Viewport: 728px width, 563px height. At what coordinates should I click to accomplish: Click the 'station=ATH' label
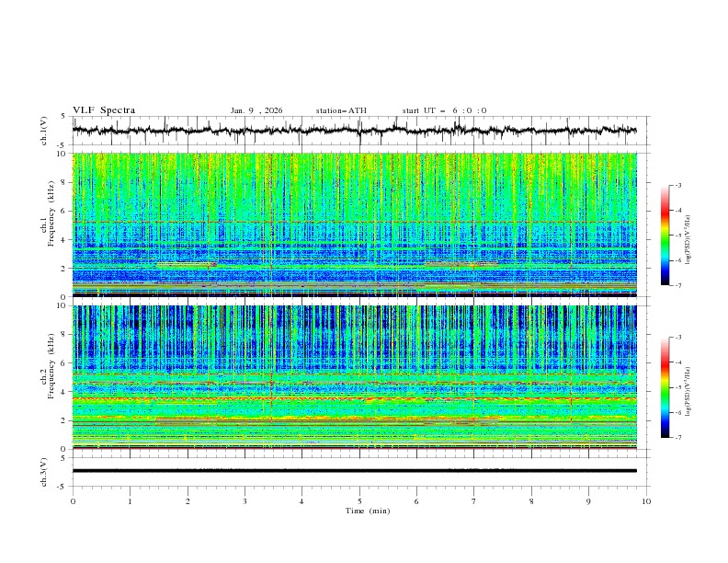pyautogui.click(x=341, y=110)
